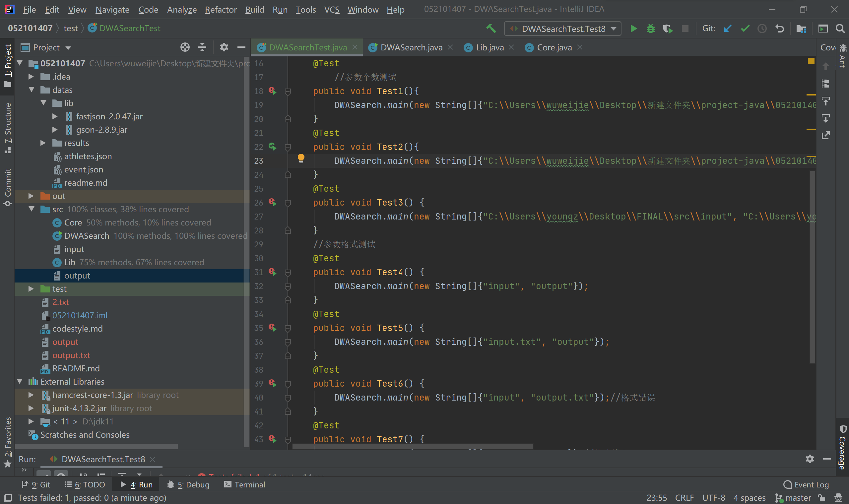Switch to the DWASearch.java tab
The image size is (849, 504).
point(411,47)
